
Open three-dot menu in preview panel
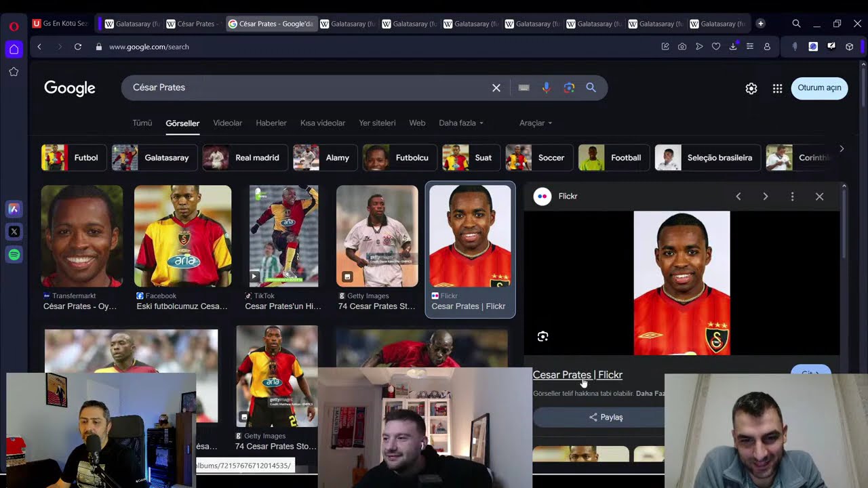(x=792, y=197)
